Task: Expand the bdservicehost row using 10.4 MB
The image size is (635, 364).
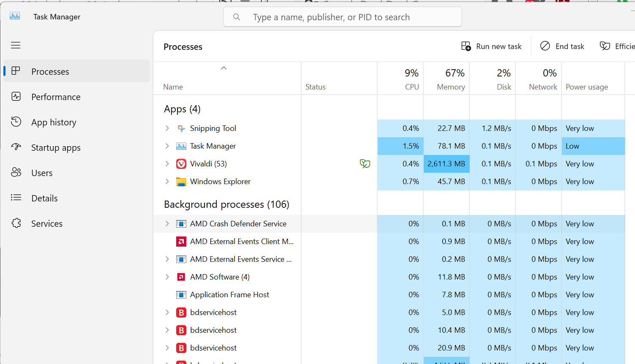Action: (x=167, y=330)
